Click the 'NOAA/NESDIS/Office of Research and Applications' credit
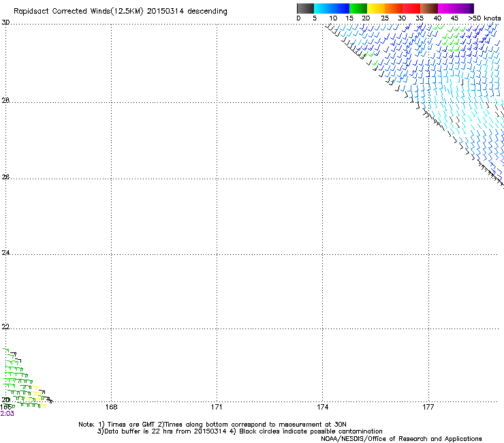This screenshot has height=443, width=504. point(401,439)
